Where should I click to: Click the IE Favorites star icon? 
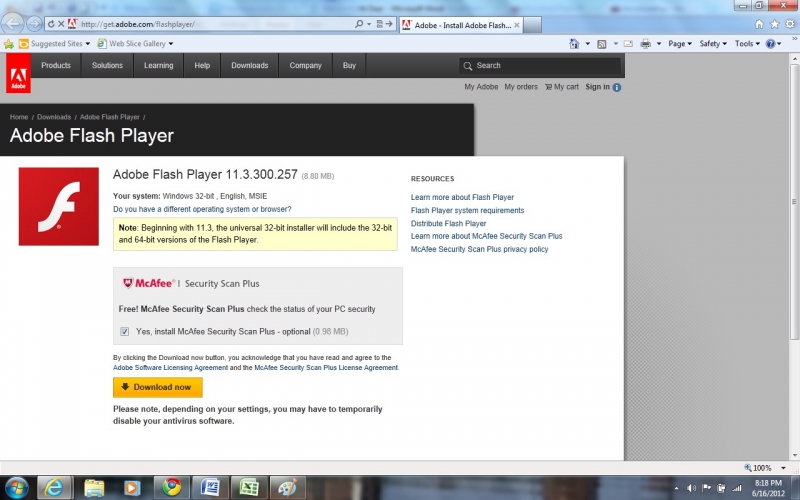click(x=773, y=23)
